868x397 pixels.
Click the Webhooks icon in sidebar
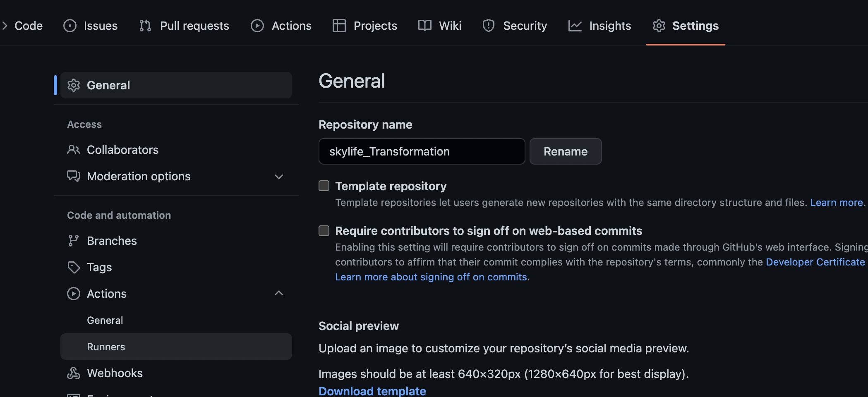point(74,373)
